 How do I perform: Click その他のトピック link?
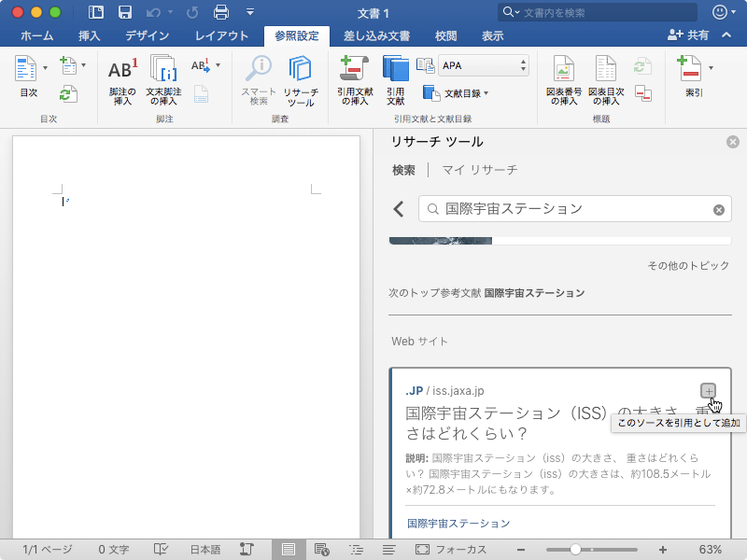pos(688,265)
